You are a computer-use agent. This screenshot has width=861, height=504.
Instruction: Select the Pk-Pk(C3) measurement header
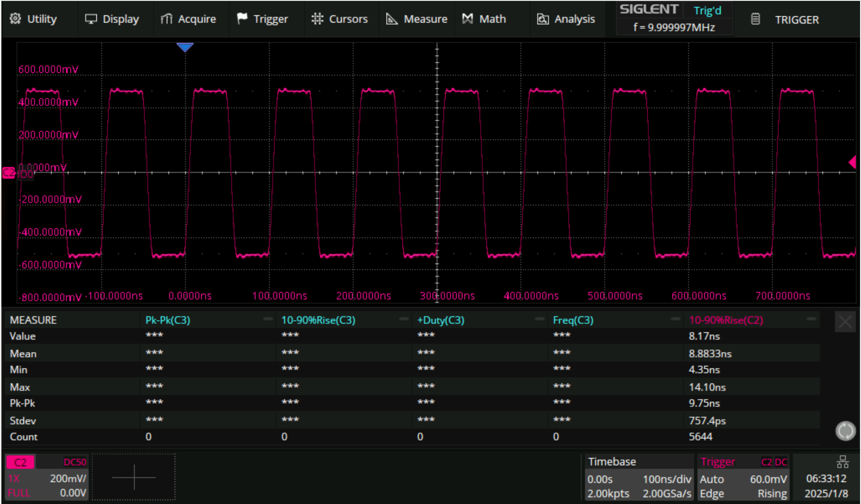point(168,320)
